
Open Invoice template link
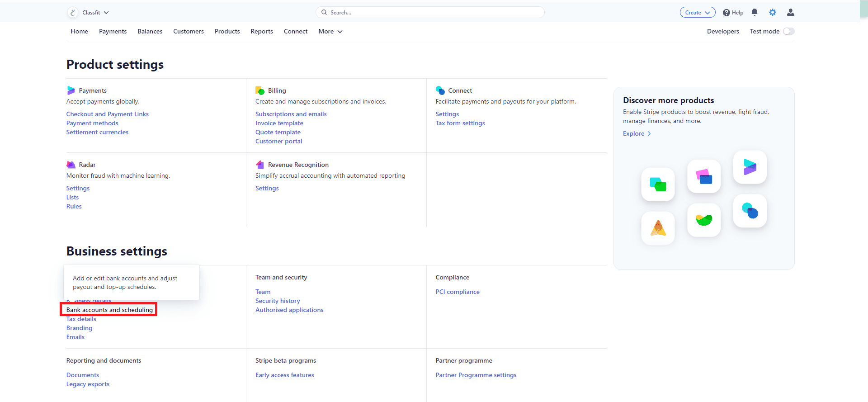pyautogui.click(x=279, y=123)
